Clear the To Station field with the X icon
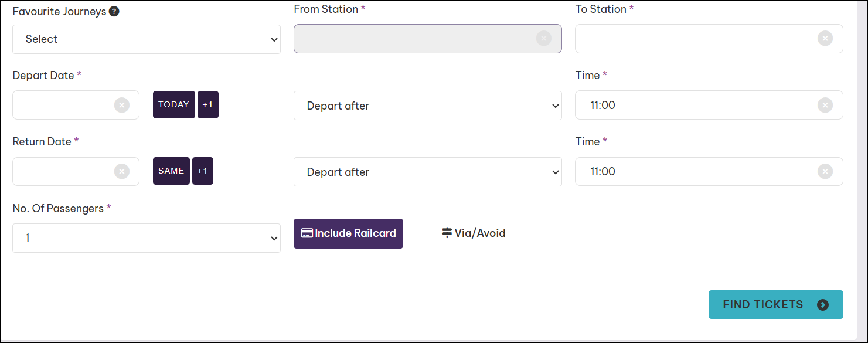Viewport: 868px width, 343px height. pos(825,38)
